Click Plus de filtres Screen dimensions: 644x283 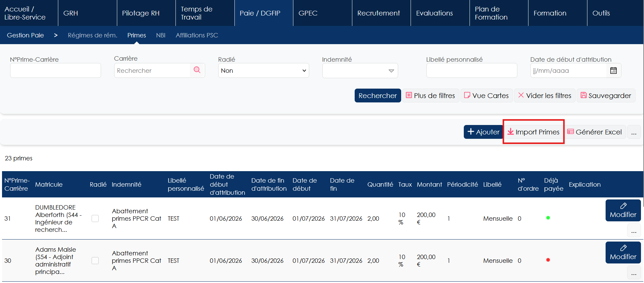[x=430, y=96]
